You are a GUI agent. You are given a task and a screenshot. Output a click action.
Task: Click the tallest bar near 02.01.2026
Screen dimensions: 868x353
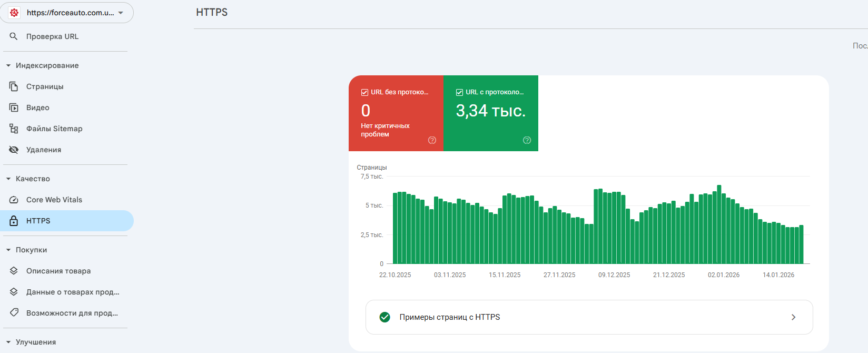[719, 224]
